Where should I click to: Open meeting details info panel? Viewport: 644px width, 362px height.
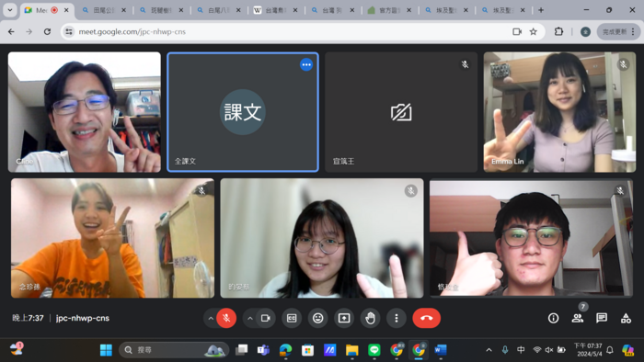click(x=553, y=318)
